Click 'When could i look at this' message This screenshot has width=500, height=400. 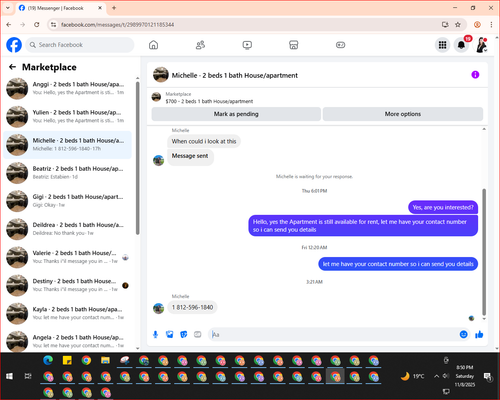pos(204,141)
